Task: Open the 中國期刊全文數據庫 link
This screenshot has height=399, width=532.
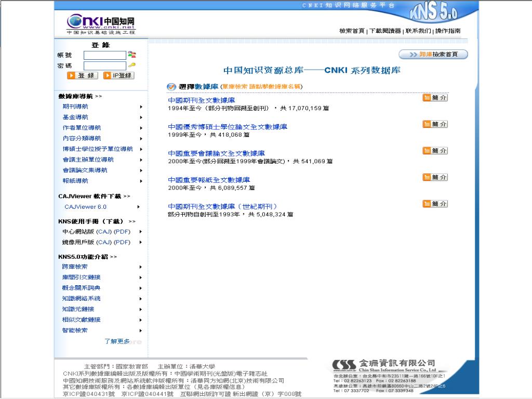Action: [x=202, y=100]
